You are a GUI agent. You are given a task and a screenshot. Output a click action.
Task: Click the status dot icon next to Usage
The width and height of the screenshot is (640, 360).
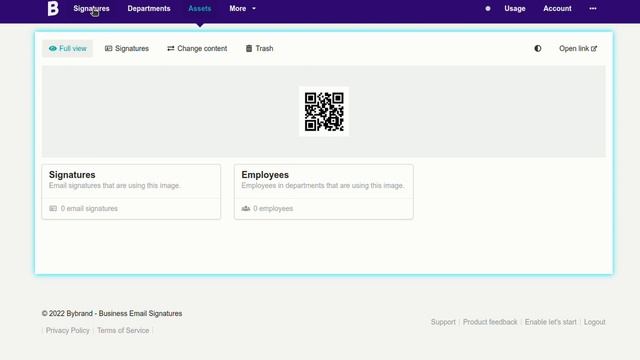tap(488, 9)
